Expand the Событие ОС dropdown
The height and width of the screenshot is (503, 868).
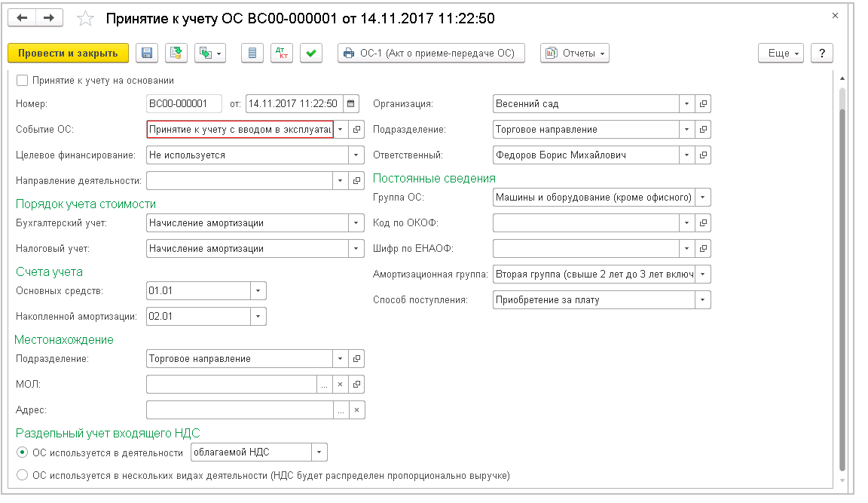coord(341,130)
